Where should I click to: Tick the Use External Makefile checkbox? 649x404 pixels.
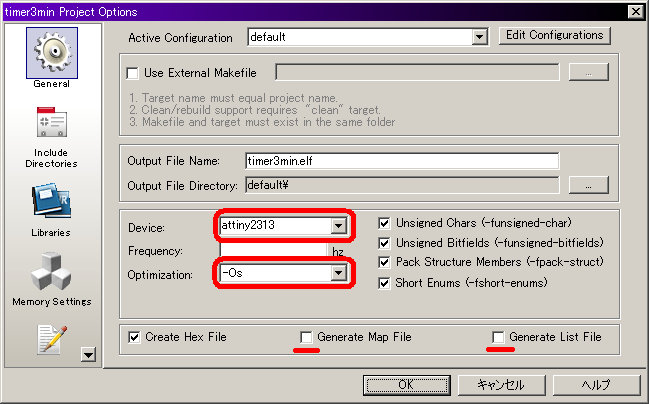pyautogui.click(x=132, y=73)
